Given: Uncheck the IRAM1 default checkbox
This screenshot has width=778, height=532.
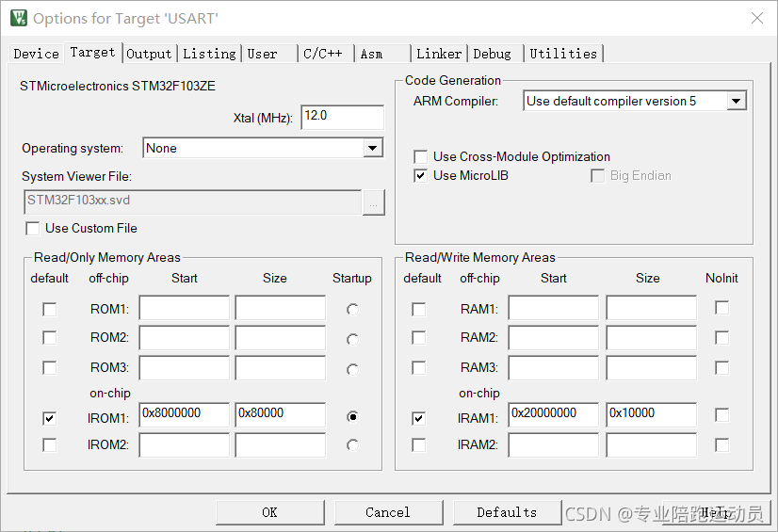Looking at the screenshot, I should pos(419,418).
